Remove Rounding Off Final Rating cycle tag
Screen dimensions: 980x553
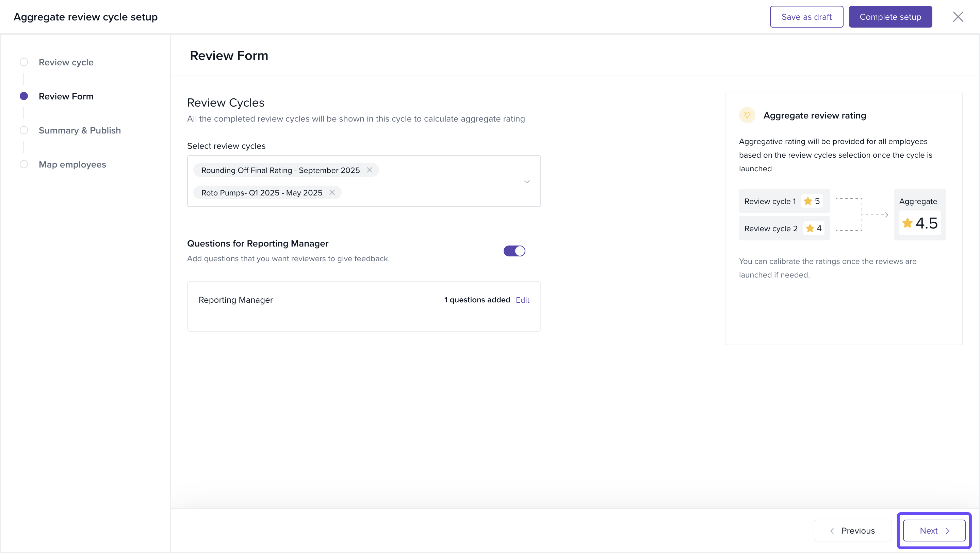(369, 170)
